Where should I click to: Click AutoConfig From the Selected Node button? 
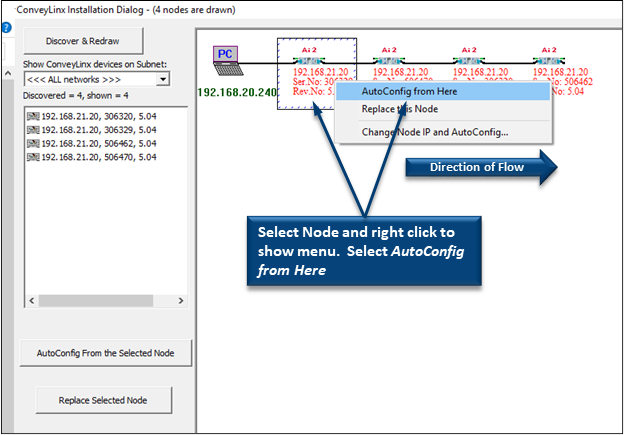(x=105, y=353)
